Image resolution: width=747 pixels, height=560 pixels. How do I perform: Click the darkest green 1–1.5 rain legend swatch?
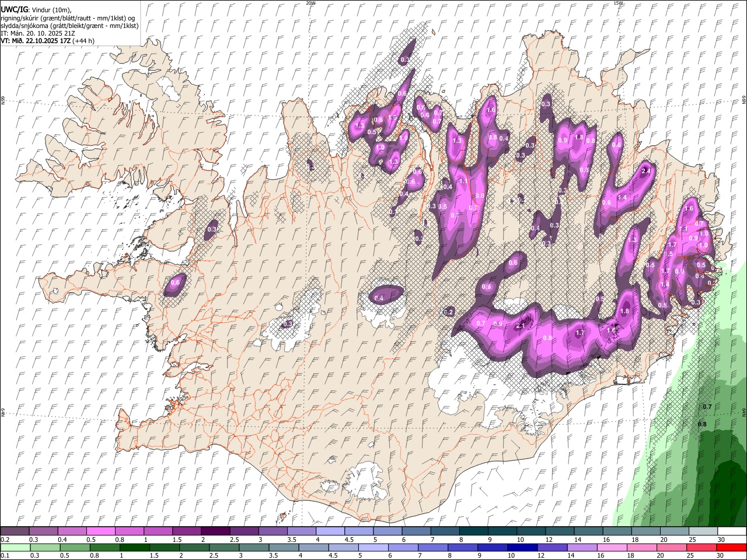tap(134, 548)
